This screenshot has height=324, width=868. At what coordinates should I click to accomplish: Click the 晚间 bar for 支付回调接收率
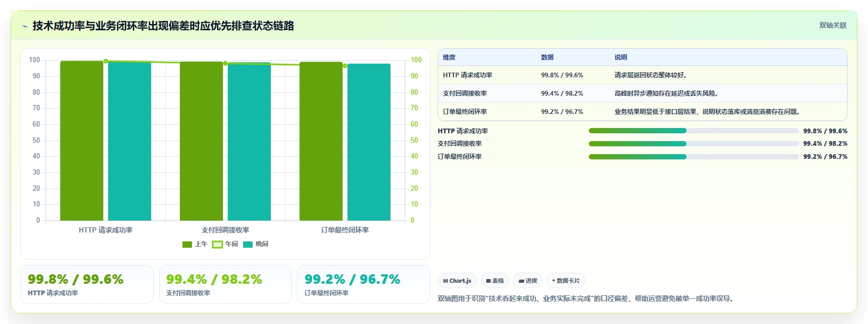coord(249,142)
